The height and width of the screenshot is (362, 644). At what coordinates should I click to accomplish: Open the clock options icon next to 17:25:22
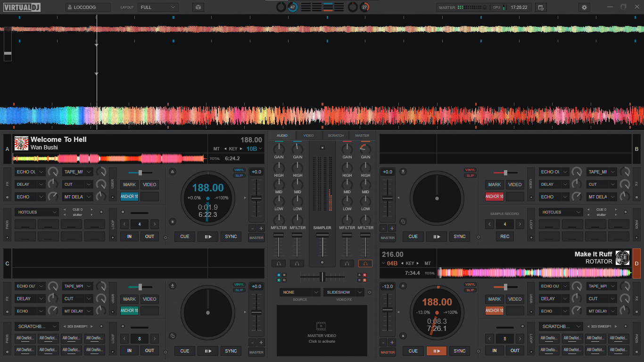541,8
